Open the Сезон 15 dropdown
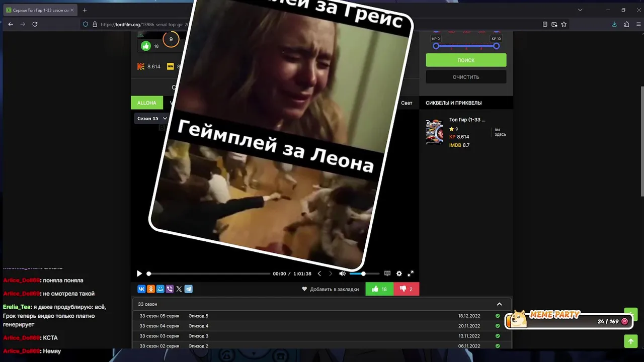Viewport: 644px width, 362px height. tap(152, 119)
